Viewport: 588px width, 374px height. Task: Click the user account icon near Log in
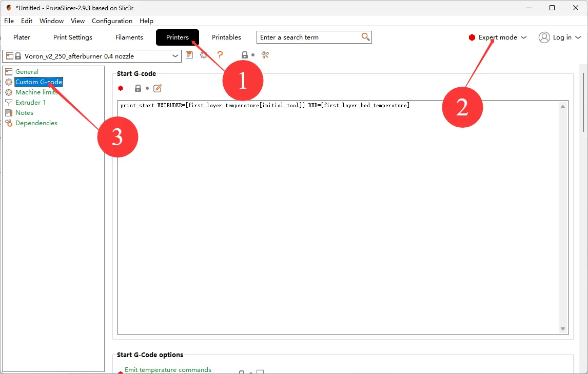click(x=544, y=37)
